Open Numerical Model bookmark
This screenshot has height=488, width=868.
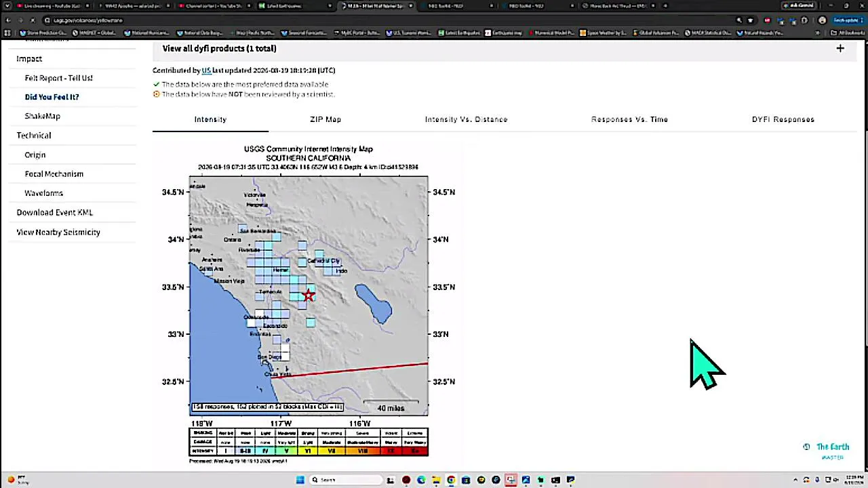point(551,33)
